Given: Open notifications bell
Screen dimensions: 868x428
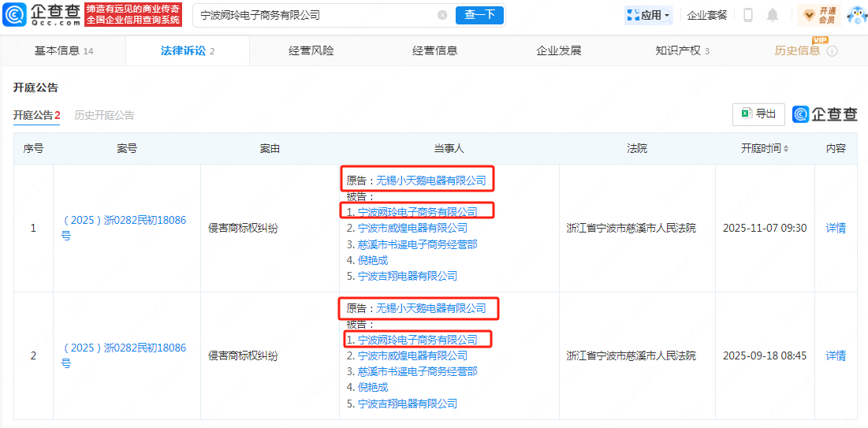Looking at the screenshot, I should pos(773,15).
